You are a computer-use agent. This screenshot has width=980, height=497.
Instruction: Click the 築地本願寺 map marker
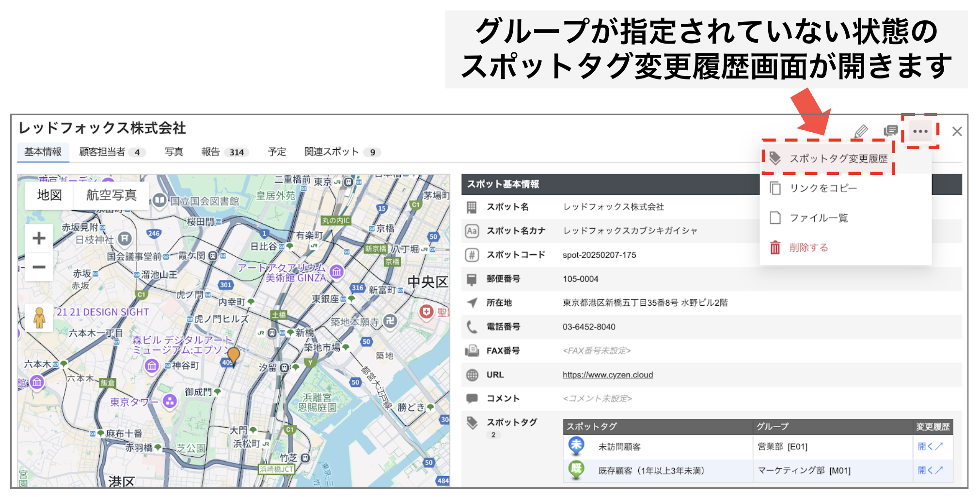[390, 321]
